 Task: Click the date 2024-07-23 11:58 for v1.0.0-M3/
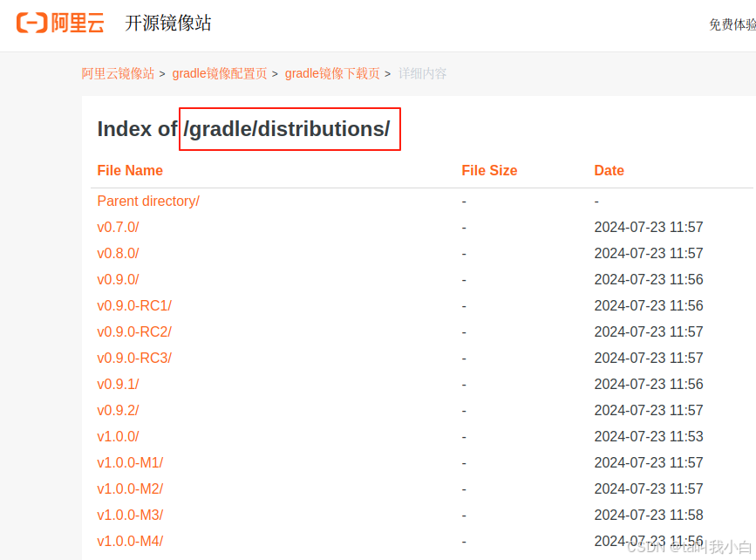click(649, 515)
